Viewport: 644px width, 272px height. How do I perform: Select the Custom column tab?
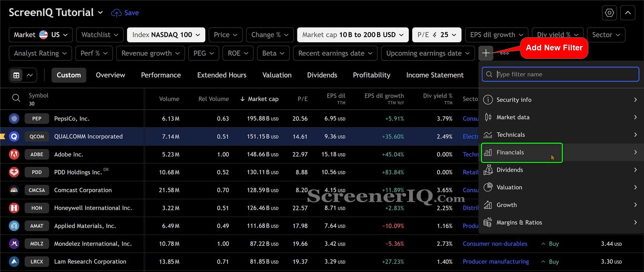(69, 75)
